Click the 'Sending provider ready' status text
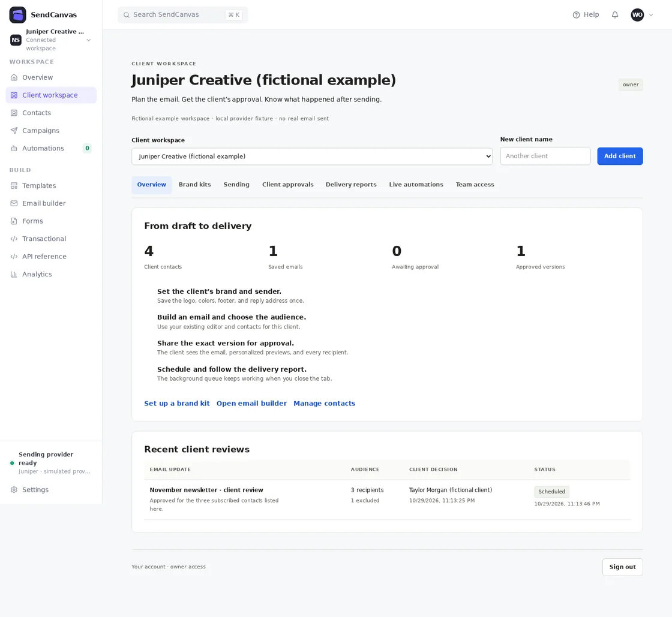This screenshot has height=617, width=672. pos(46,459)
